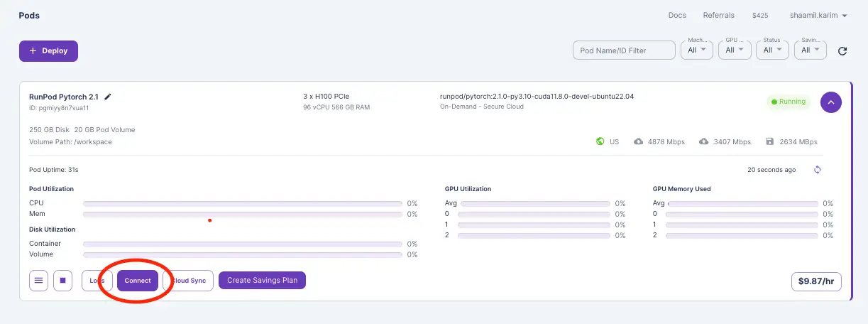Refresh pod utilization stats icon
868x324 pixels.
click(818, 170)
